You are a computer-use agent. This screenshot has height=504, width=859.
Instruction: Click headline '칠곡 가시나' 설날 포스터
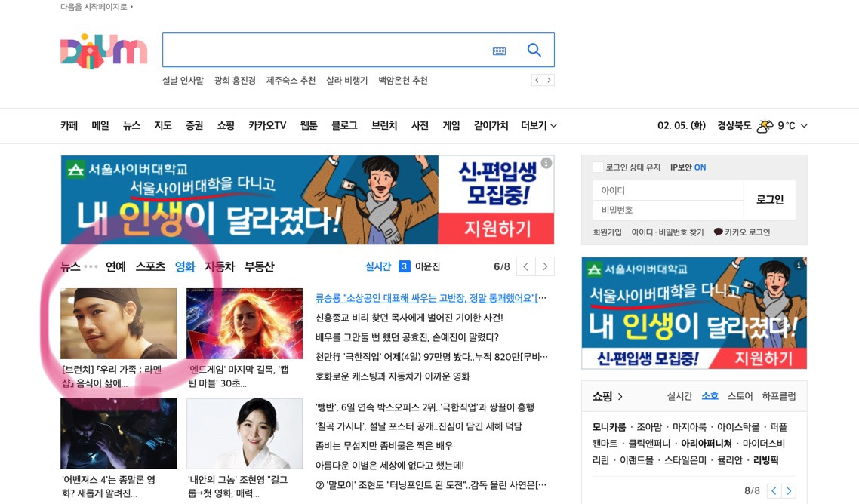[x=418, y=426]
